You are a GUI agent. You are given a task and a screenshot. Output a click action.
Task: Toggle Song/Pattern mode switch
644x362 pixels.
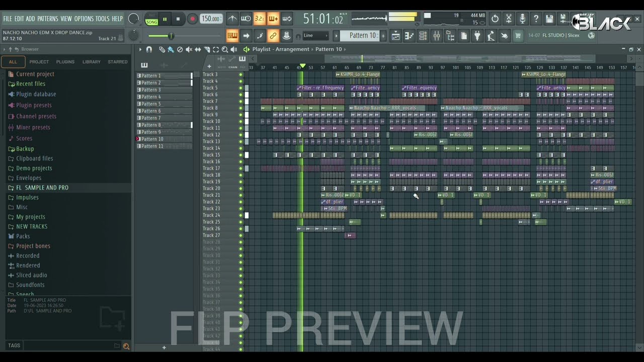(x=151, y=20)
